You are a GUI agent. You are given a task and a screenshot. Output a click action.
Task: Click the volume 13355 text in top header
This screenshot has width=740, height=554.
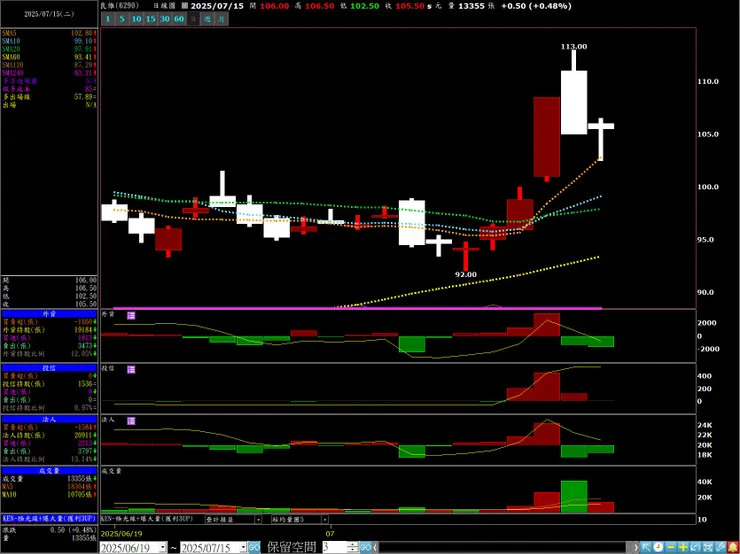[x=470, y=6]
